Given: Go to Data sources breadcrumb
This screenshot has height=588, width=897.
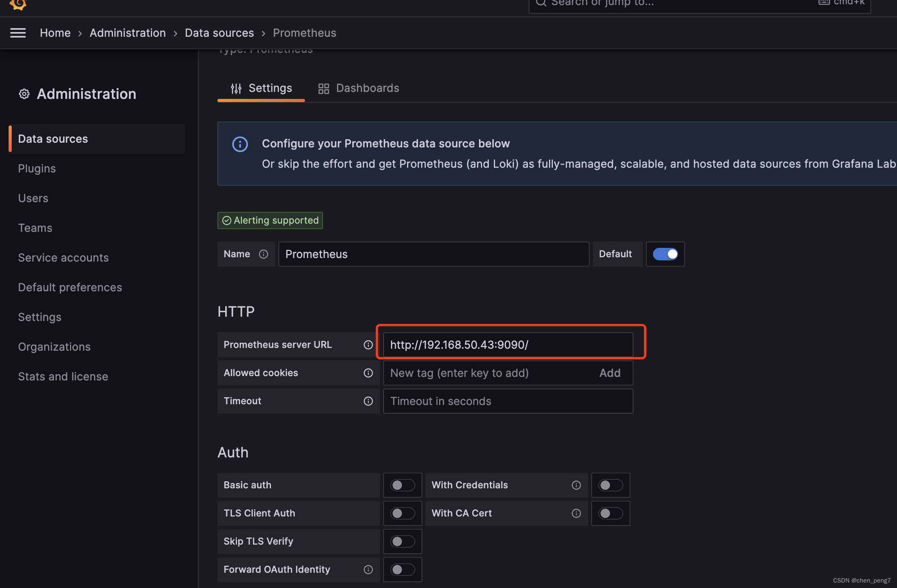Looking at the screenshot, I should tap(219, 33).
